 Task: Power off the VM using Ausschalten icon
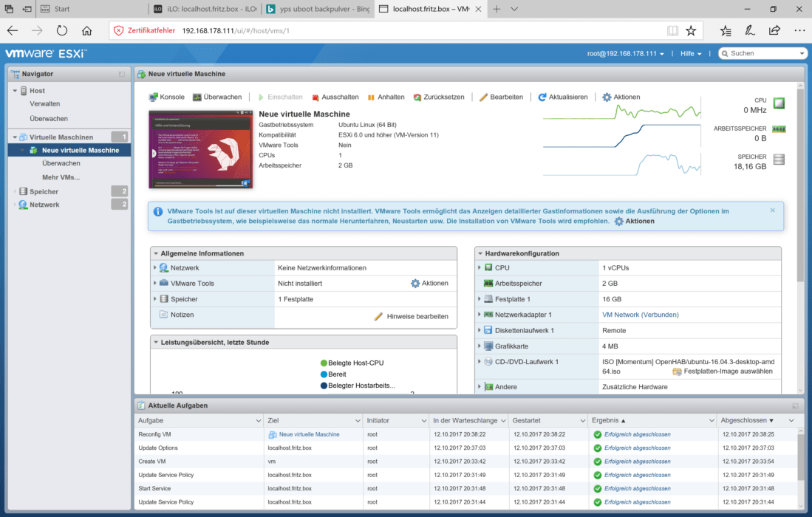point(317,97)
